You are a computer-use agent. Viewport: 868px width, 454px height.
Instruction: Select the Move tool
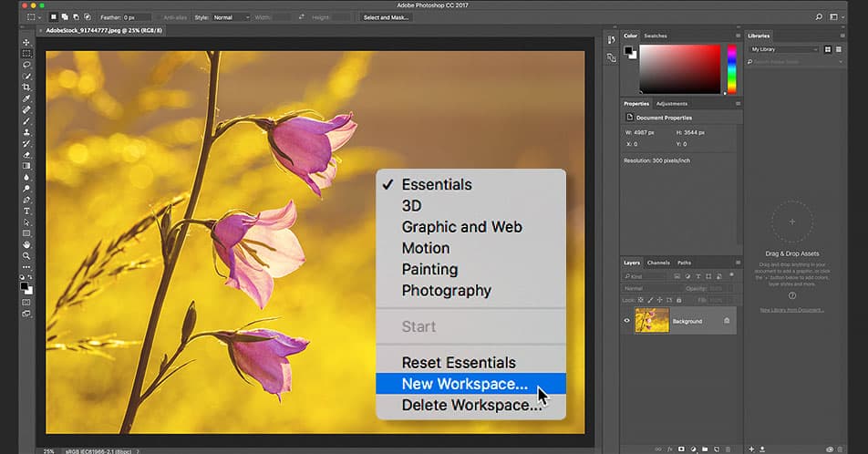pos(26,42)
